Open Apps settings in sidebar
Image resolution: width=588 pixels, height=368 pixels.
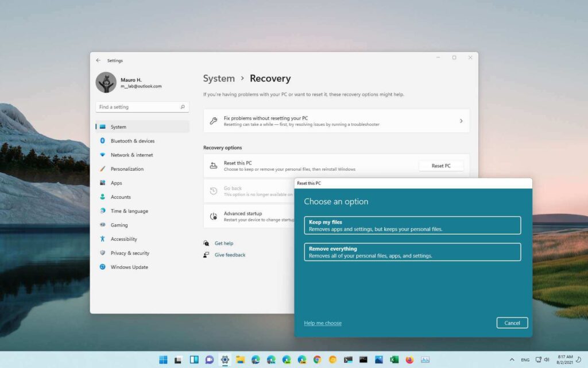[142, 183]
